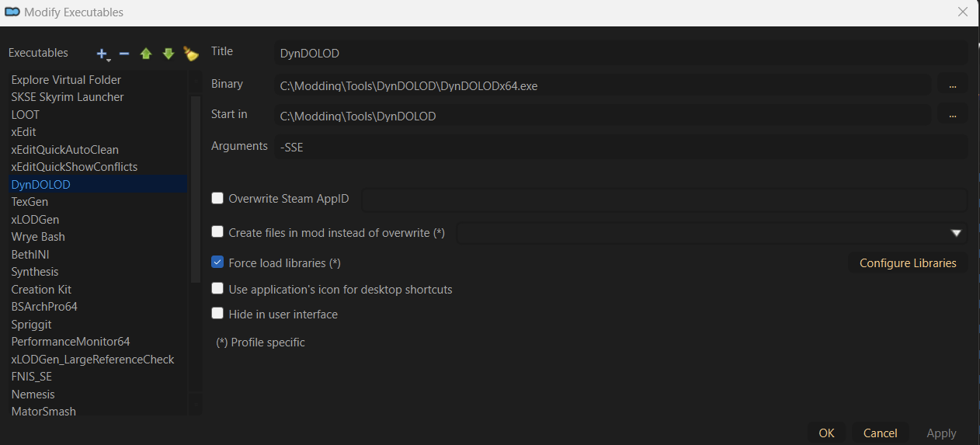Screen dimensions: 980x445
Task: Click the broom reset executables icon
Action: [x=190, y=54]
